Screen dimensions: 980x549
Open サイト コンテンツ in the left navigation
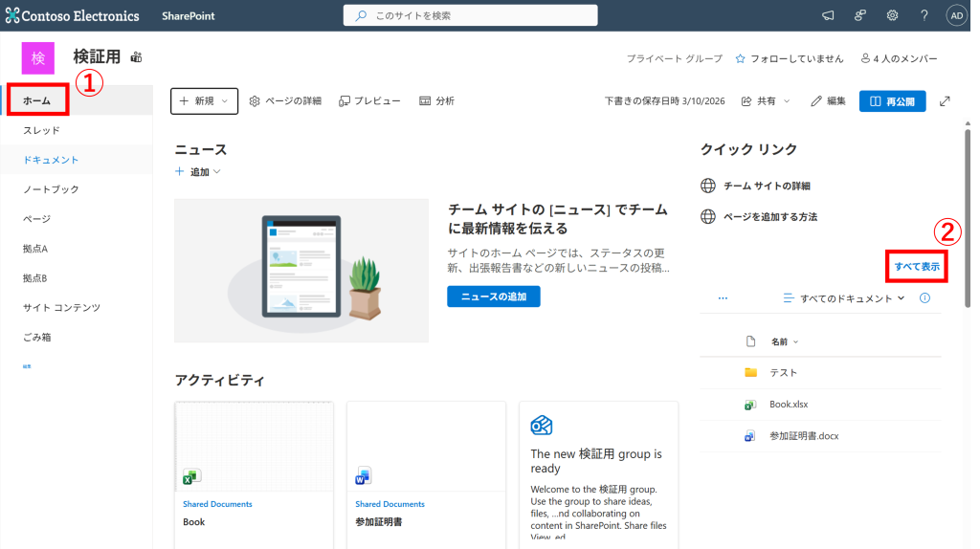click(x=61, y=307)
